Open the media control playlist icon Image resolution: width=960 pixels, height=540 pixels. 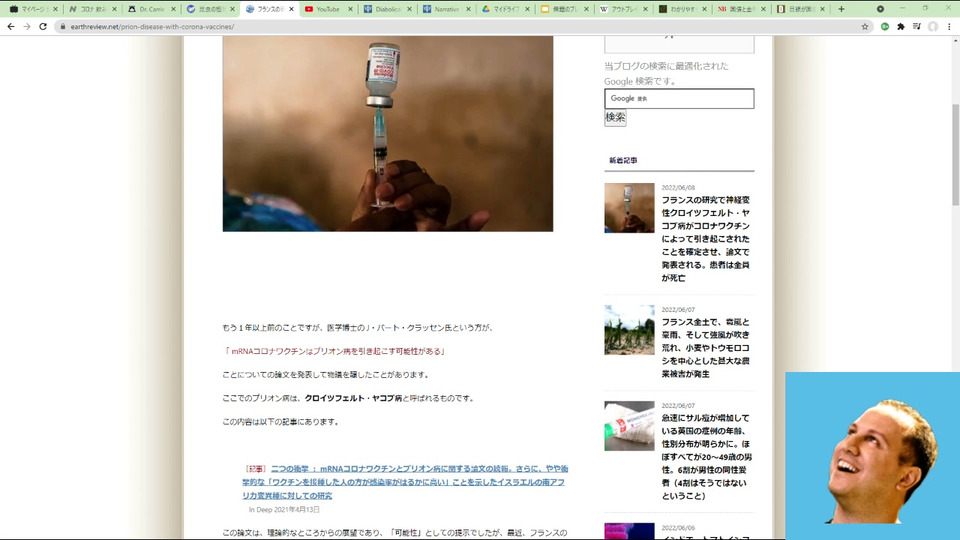[917, 26]
